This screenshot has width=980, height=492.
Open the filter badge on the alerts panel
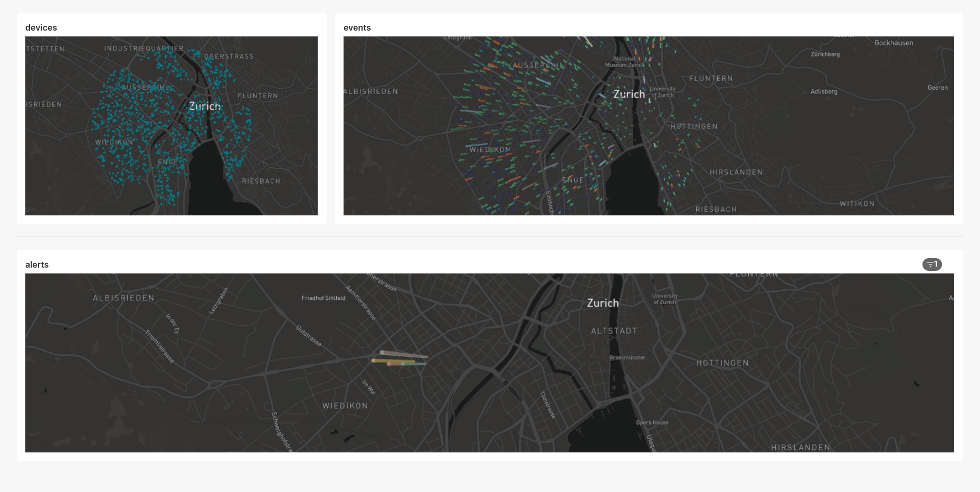(932, 264)
